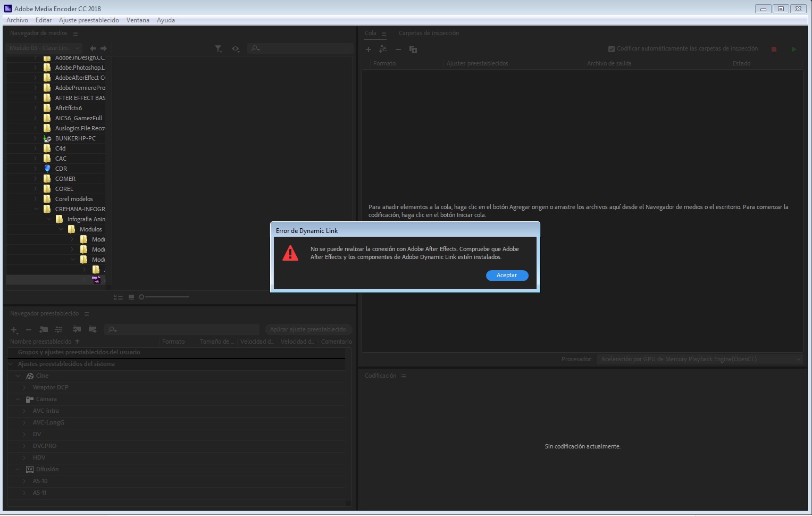Click the Aplicar ajuste preestablecido button
Viewport: 812px width, 516px height.
[308, 329]
